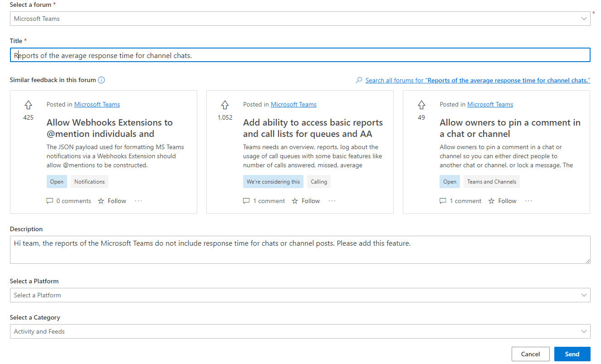601x364 pixels.
Task: Click the Follow star on Webhooks Extensions card
Action: [x=101, y=201]
